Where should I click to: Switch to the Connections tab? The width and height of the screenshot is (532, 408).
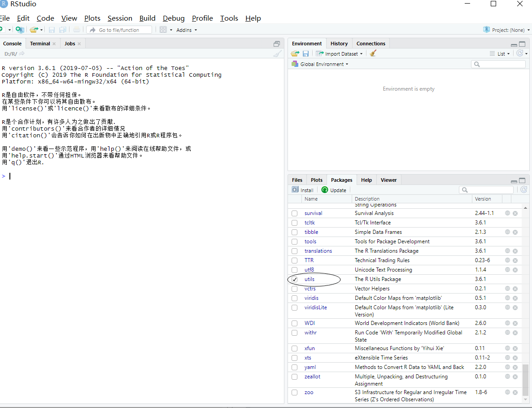click(371, 44)
